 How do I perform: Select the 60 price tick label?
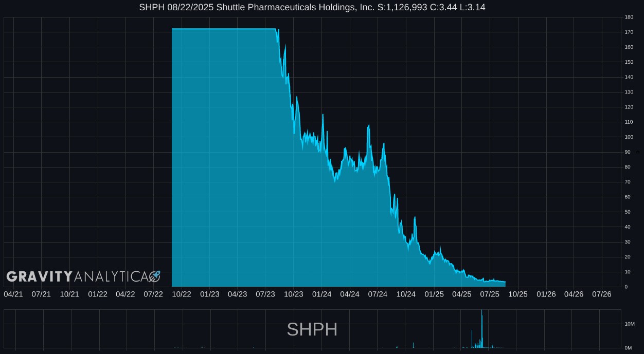point(627,197)
